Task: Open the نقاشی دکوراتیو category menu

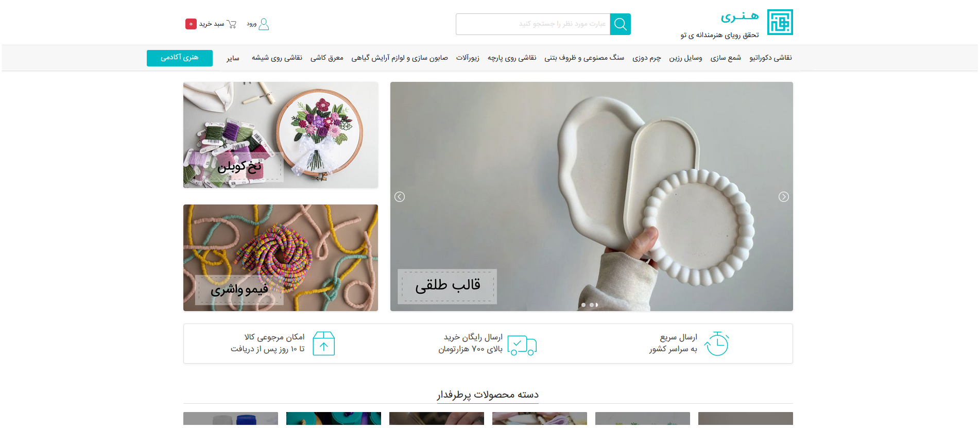Action: (x=770, y=58)
